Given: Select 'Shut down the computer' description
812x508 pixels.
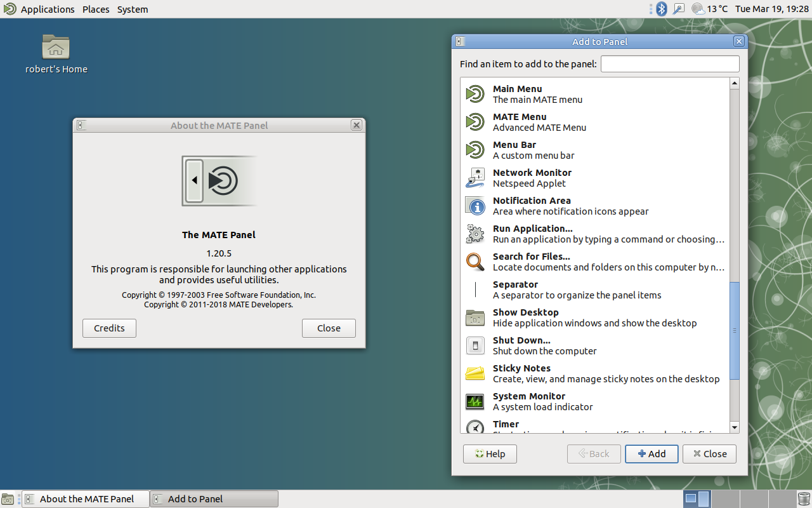Looking at the screenshot, I should tap(545, 351).
